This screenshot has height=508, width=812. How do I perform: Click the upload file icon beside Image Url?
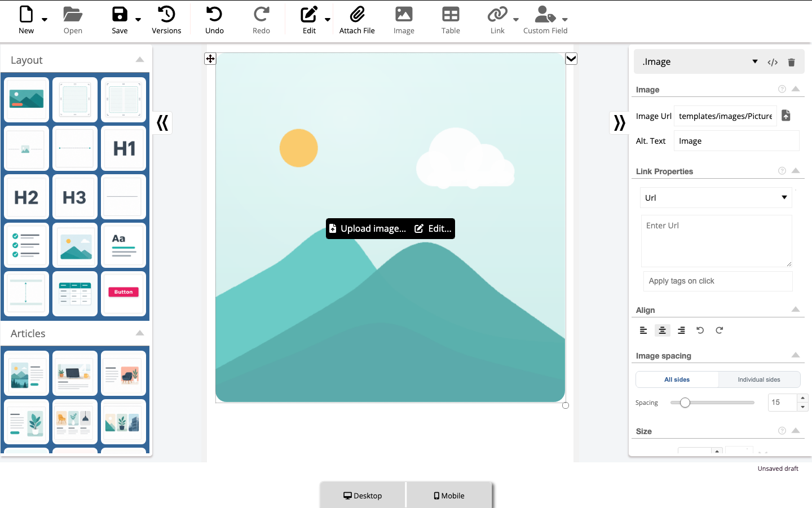coord(786,116)
